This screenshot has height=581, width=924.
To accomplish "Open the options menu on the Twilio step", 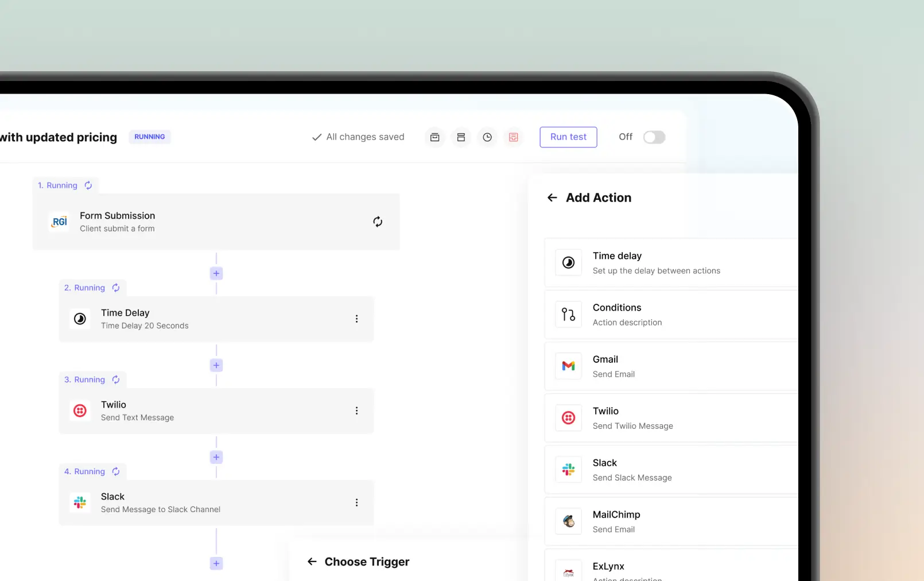I will point(356,410).
